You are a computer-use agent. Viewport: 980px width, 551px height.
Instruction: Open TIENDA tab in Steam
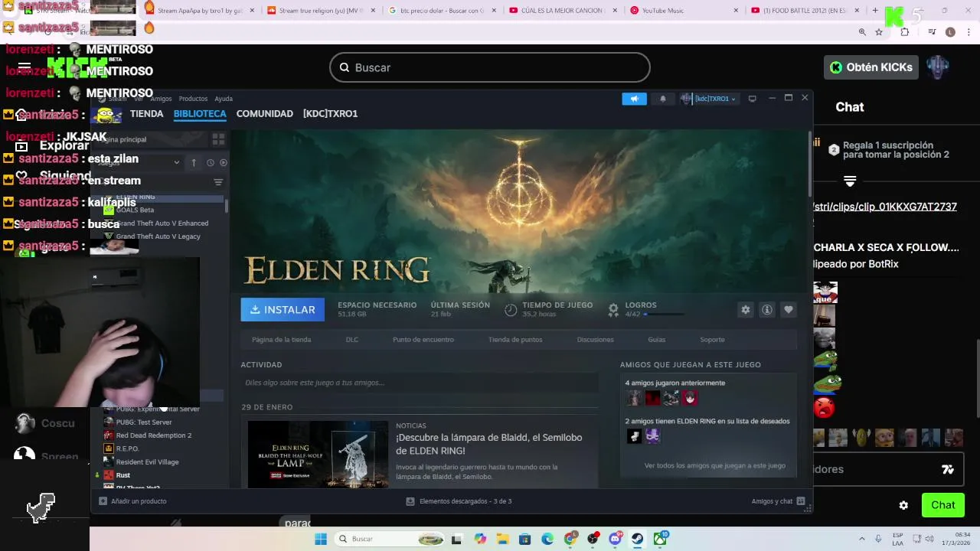[x=146, y=113]
